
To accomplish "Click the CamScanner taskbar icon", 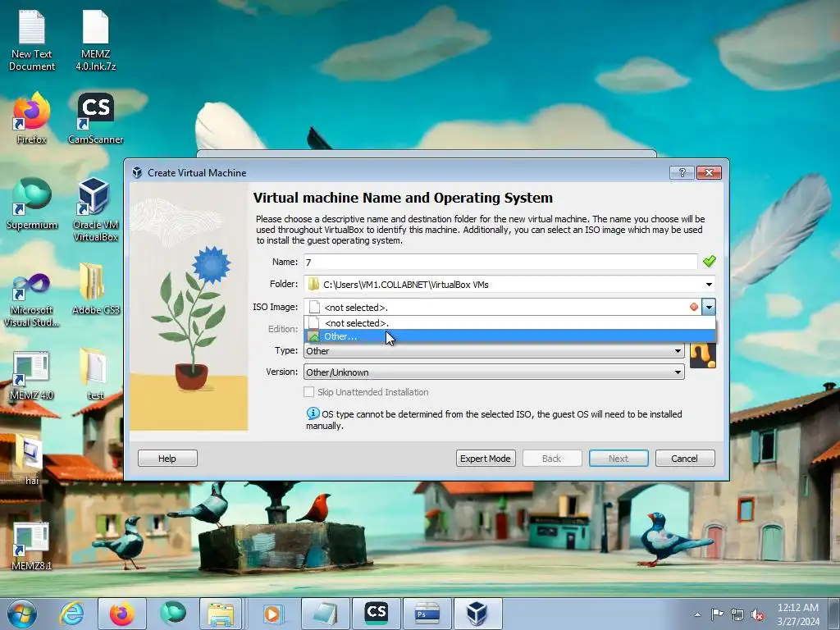I will (x=376, y=614).
